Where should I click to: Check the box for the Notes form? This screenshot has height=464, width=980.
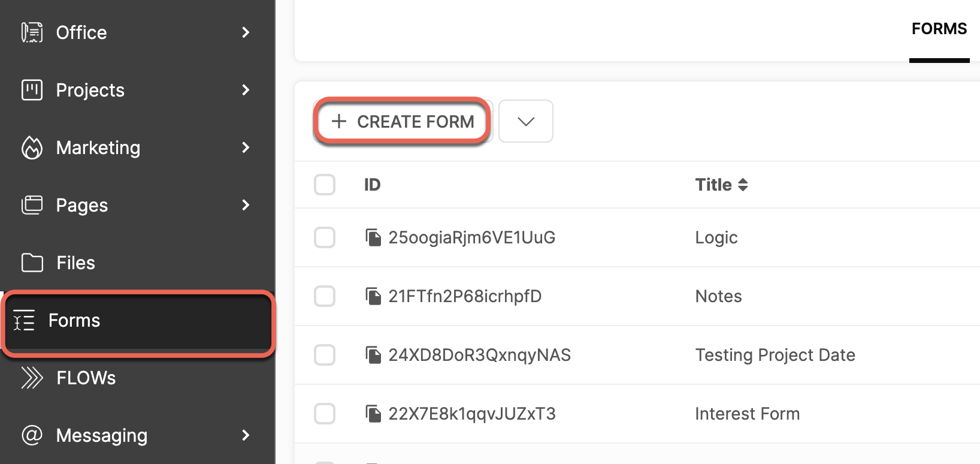coord(325,296)
